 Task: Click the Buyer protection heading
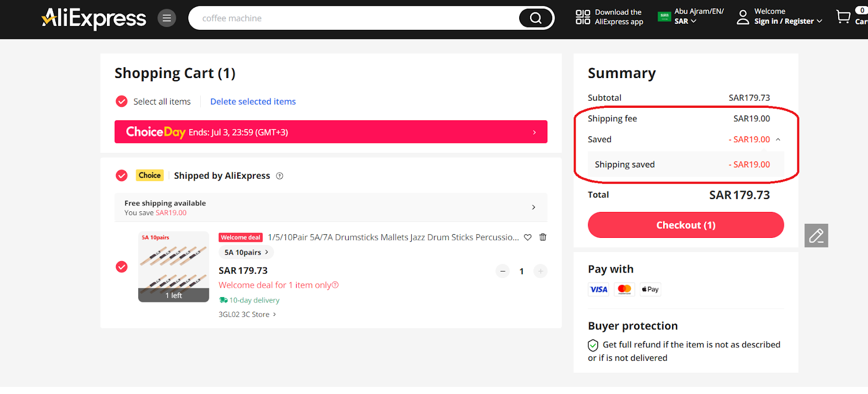(x=633, y=326)
